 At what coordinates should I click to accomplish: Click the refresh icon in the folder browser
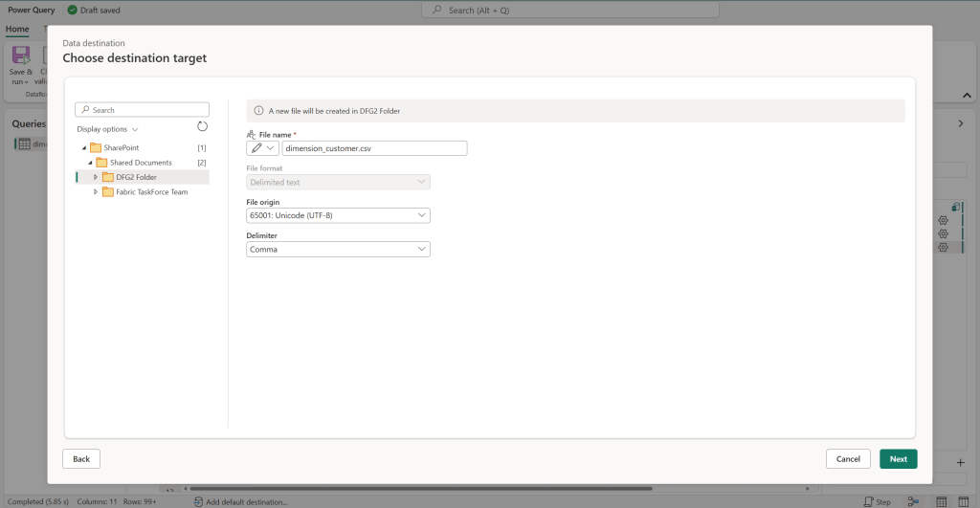[202, 127]
